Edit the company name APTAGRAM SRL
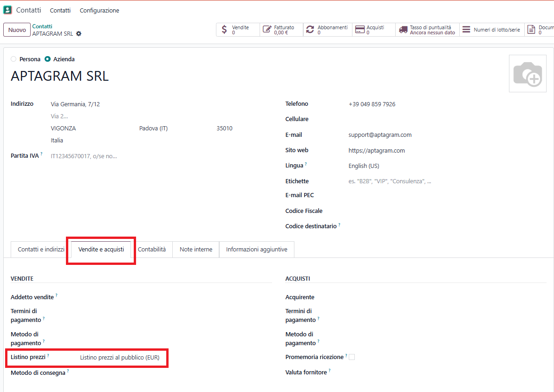This screenshot has height=392, width=554. click(x=60, y=76)
